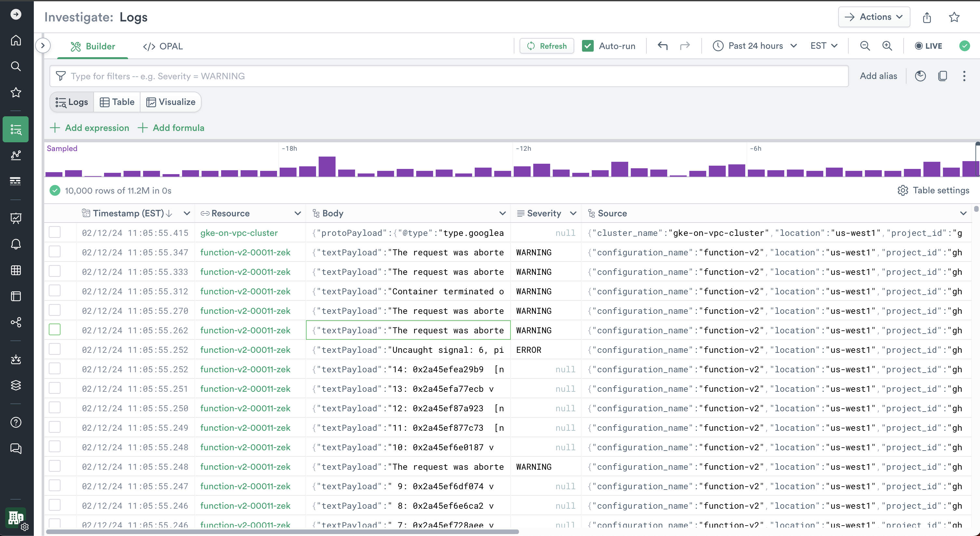Switch to the OPAL tab

point(163,46)
